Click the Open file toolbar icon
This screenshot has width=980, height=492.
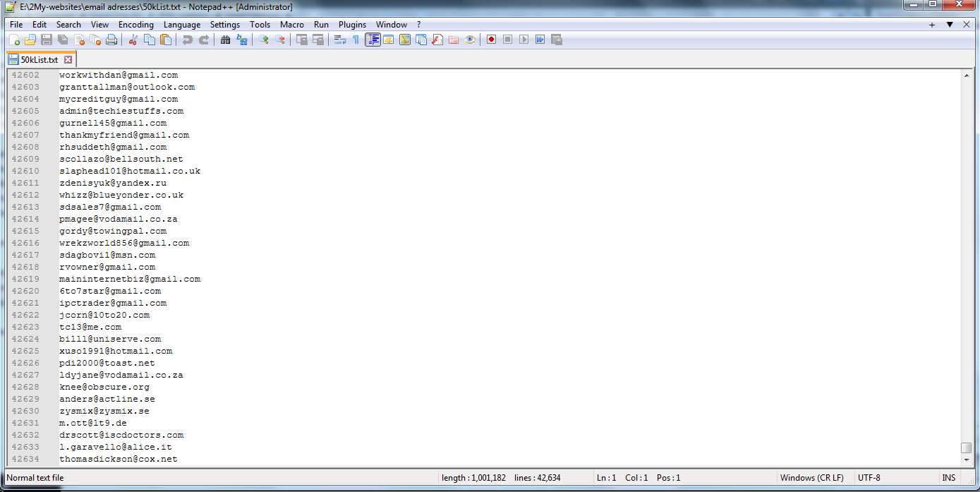30,40
